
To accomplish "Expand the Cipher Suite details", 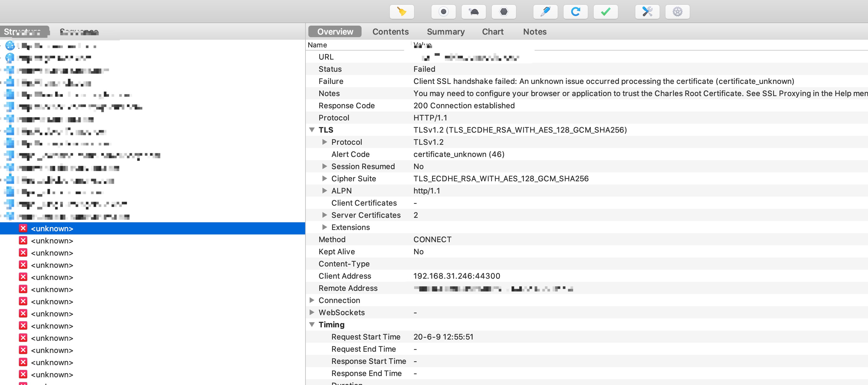I will pyautogui.click(x=323, y=178).
